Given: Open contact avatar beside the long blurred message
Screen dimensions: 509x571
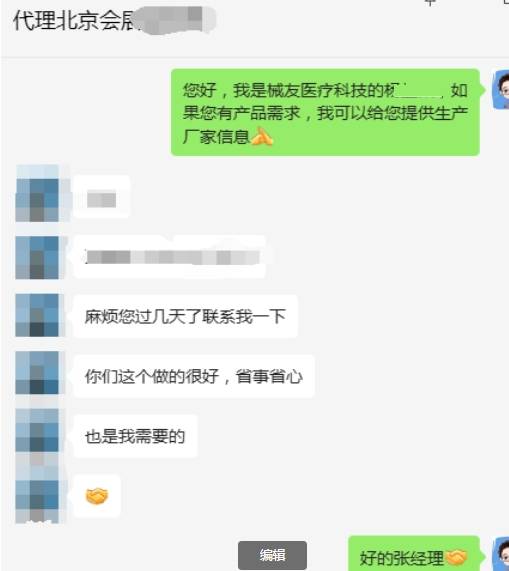Looking at the screenshot, I should pos(37,258).
